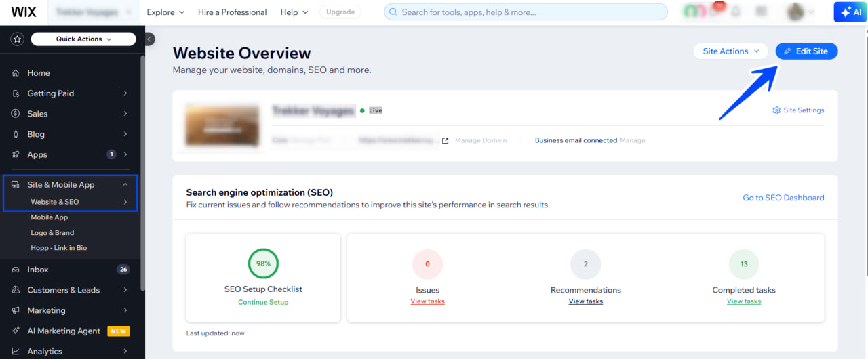Select Mobile App in the sidebar

point(50,217)
